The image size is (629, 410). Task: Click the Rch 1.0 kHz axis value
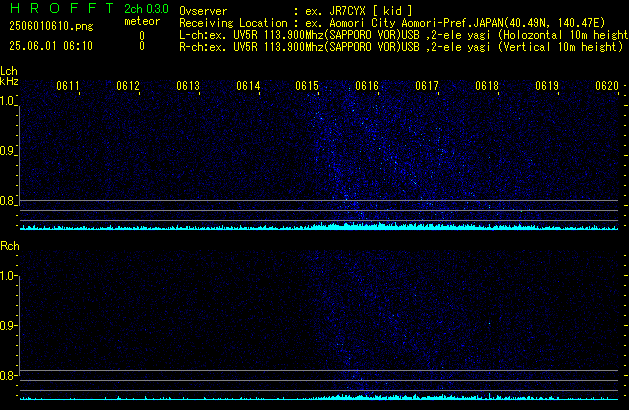point(7,276)
